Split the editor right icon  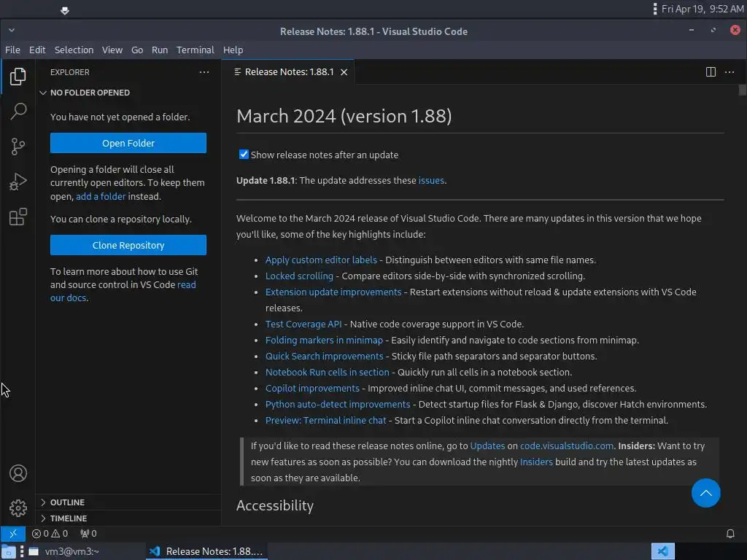tap(711, 72)
